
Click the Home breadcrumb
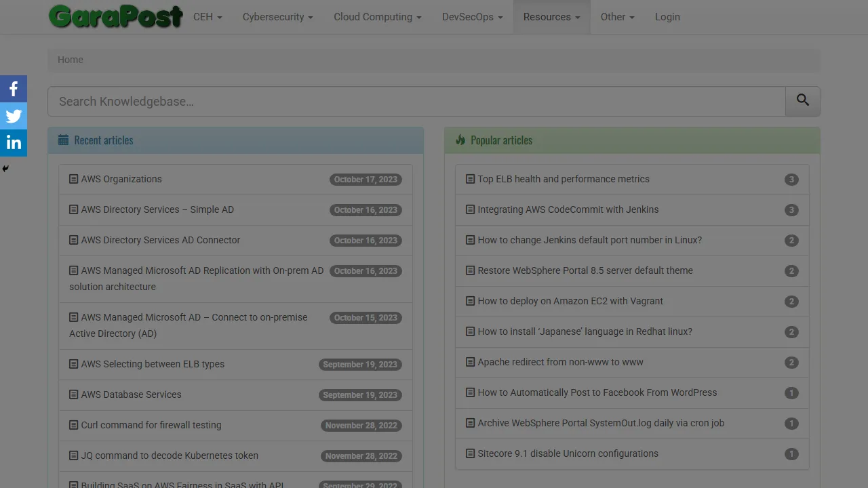click(70, 60)
